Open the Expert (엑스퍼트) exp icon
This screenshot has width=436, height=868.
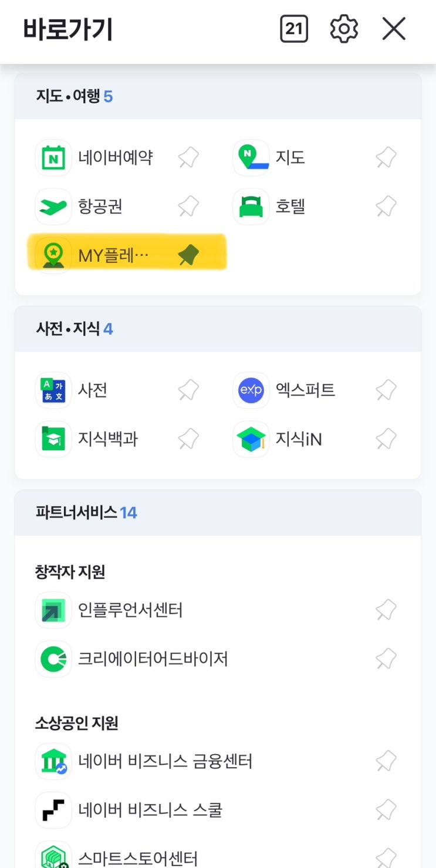coord(251,390)
